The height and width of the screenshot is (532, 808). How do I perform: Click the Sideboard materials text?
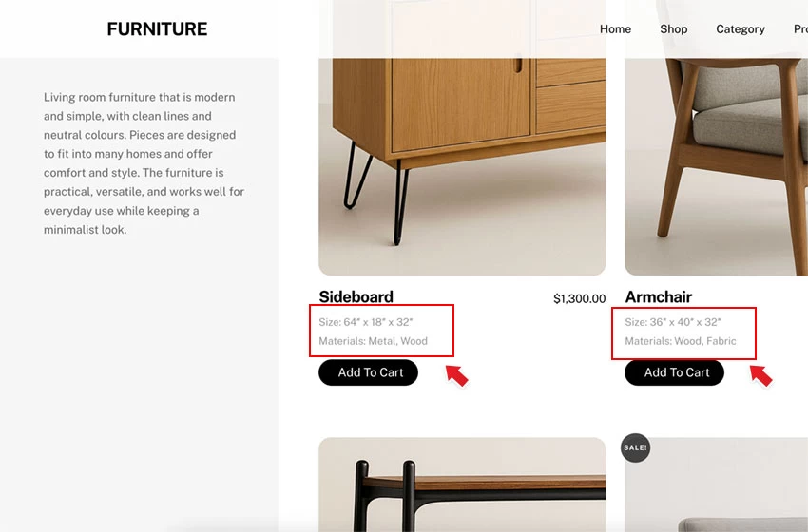[x=373, y=341]
